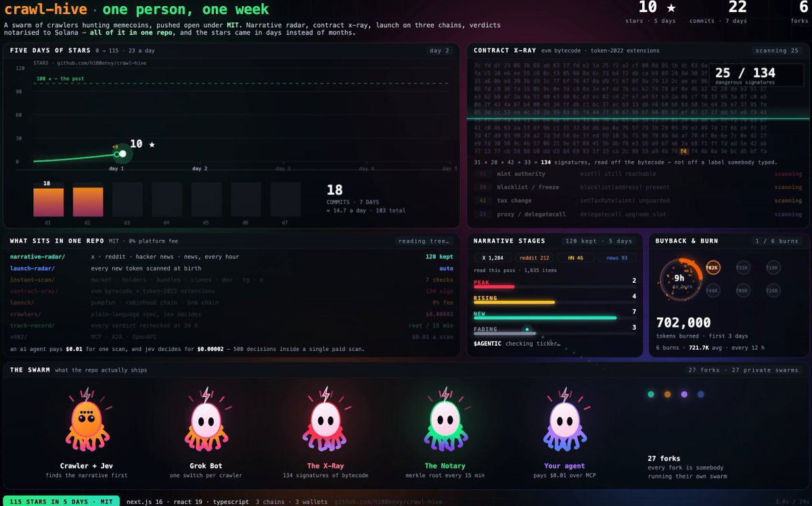The width and height of the screenshot is (812, 506).
Task: Select the 'blacklist / freeze' signature row
Action: click(638, 187)
